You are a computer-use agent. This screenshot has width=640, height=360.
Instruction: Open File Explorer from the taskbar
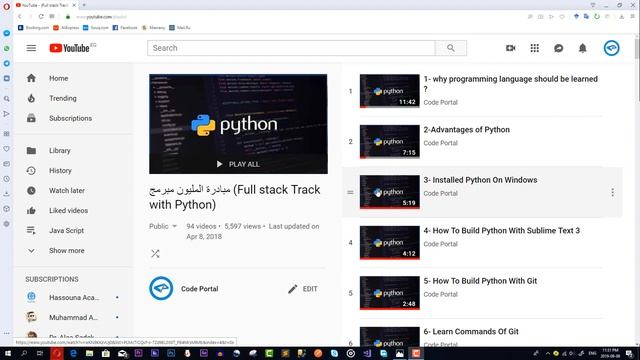click(x=89, y=353)
